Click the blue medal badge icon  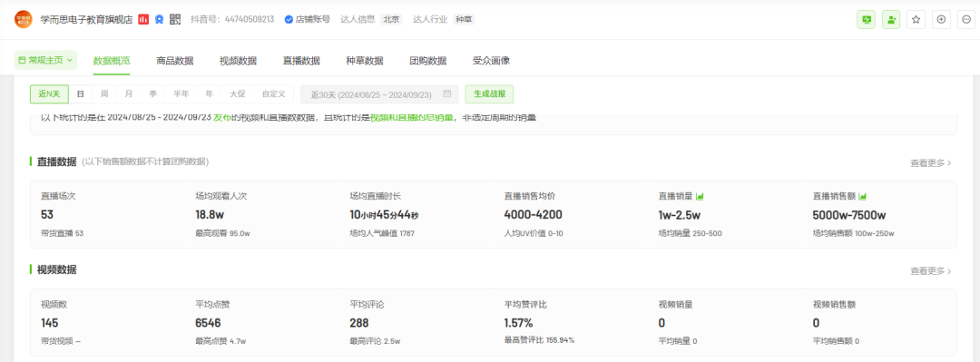(160, 19)
